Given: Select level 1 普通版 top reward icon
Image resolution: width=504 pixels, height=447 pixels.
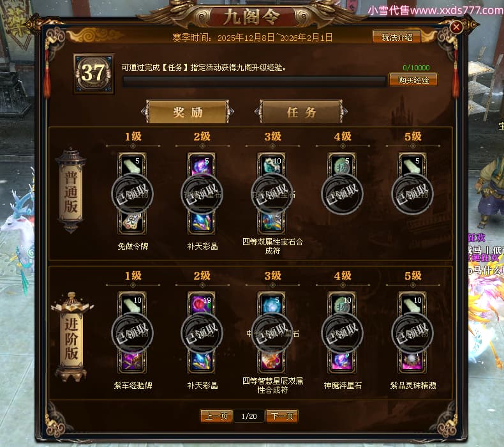Looking at the screenshot, I should coord(133,165).
